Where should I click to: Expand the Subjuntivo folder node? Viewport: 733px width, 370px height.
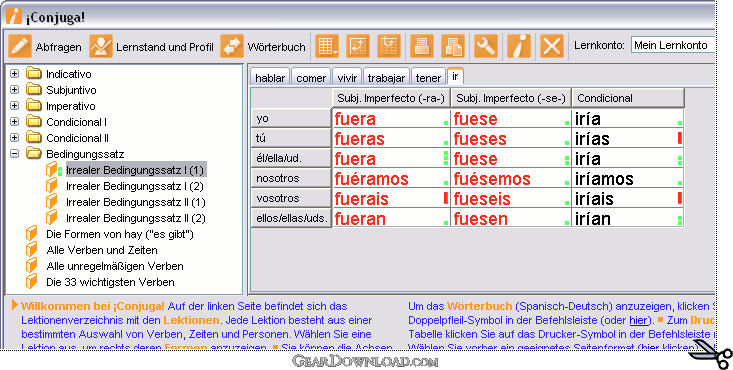[x=14, y=90]
